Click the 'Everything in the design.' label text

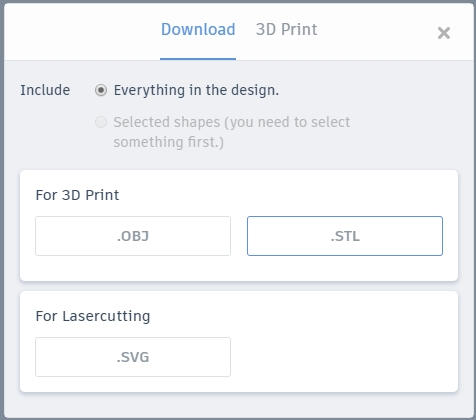(x=196, y=90)
